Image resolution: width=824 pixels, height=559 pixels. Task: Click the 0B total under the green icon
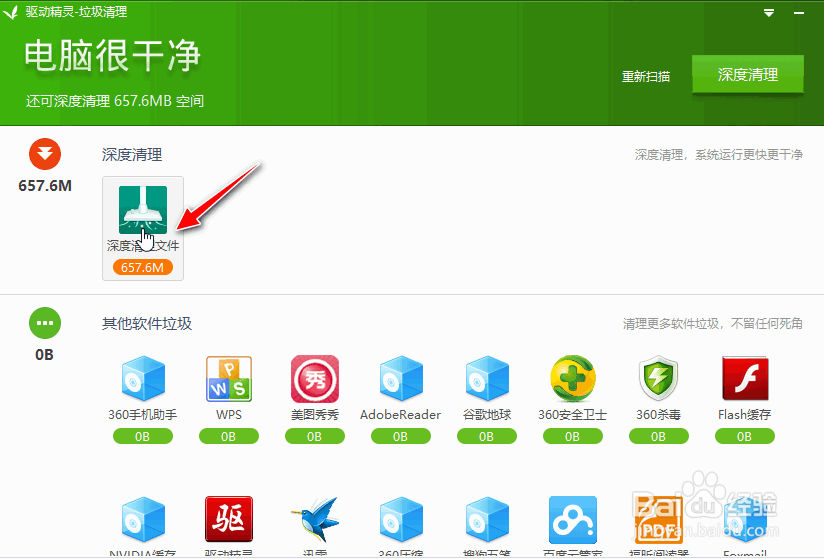pos(45,355)
